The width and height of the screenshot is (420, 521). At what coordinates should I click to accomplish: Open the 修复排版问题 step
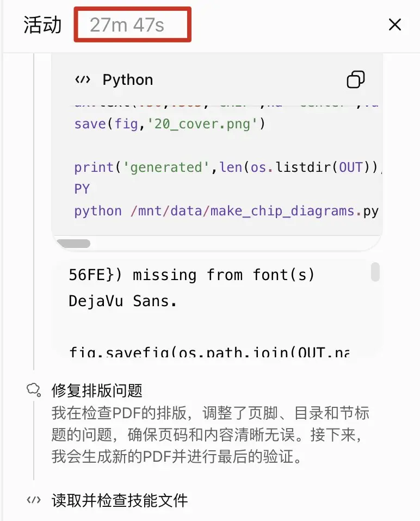click(97, 390)
